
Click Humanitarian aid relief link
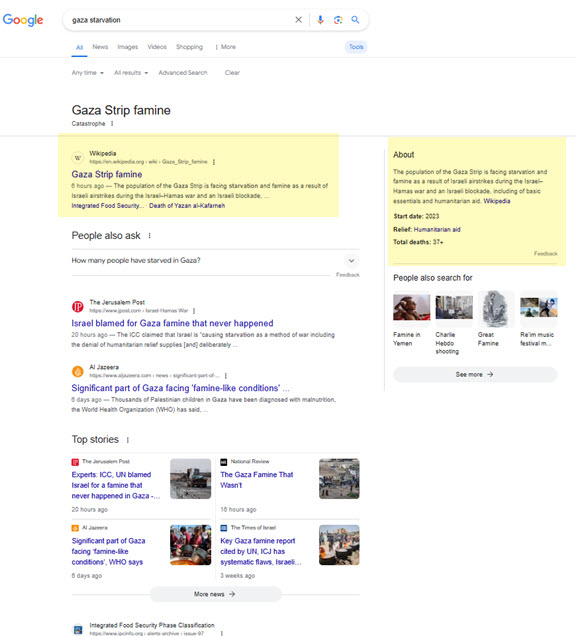point(437,230)
